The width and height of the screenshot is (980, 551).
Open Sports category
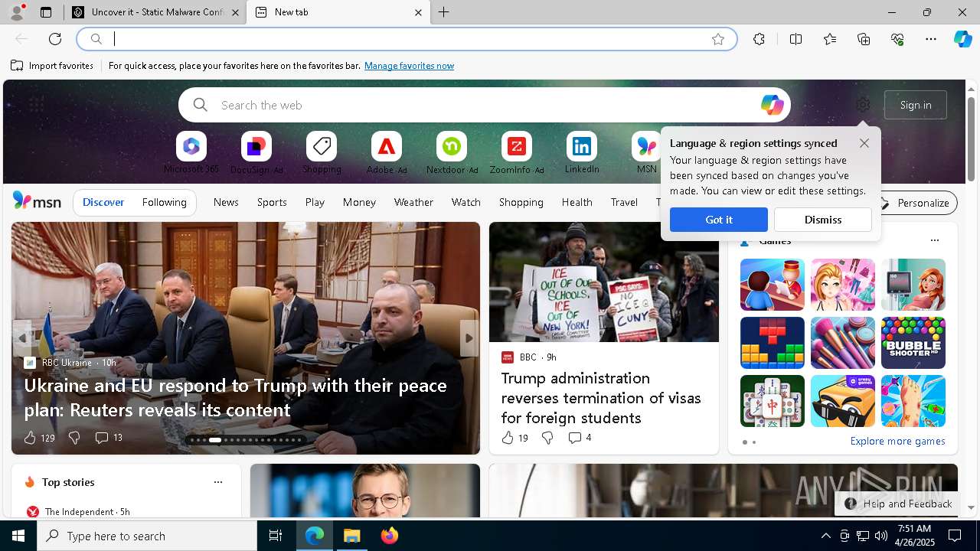pyautogui.click(x=272, y=202)
